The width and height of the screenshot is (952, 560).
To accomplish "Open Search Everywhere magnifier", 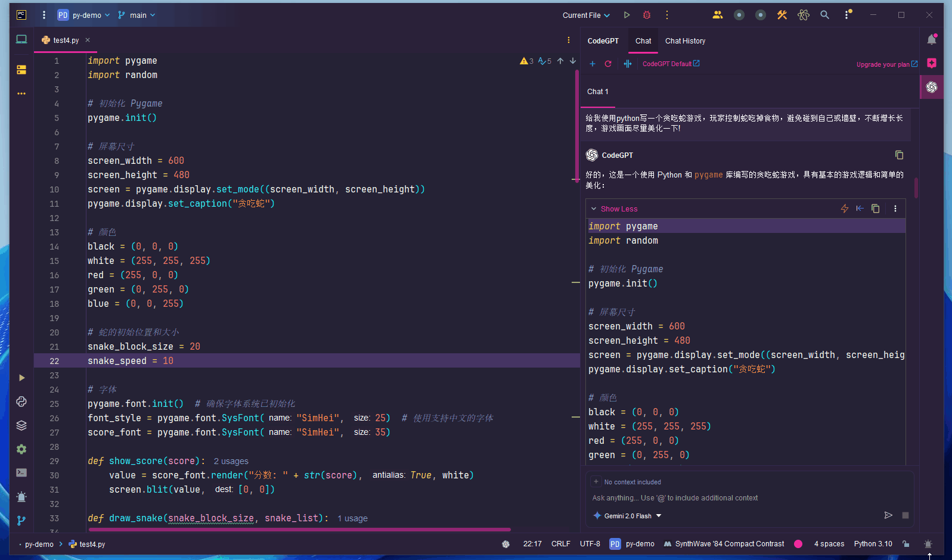I will [825, 15].
